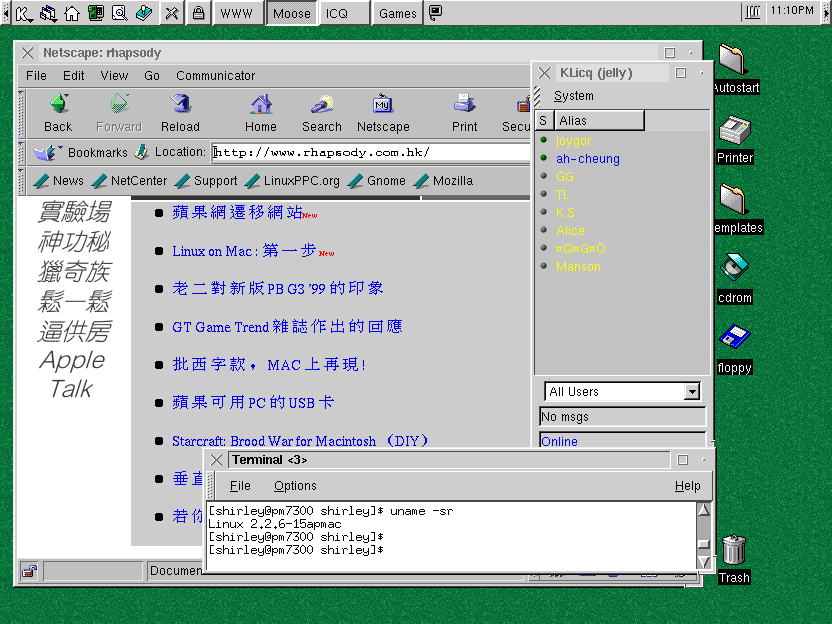Go to Home via toolbar icon
832x624 pixels.
[x=261, y=105]
